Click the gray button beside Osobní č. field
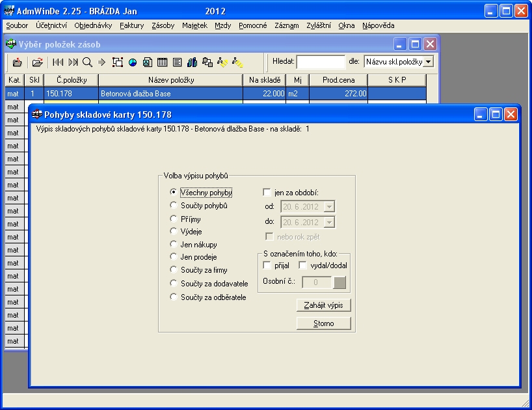Screen dimensions: 532x410 click(339, 282)
